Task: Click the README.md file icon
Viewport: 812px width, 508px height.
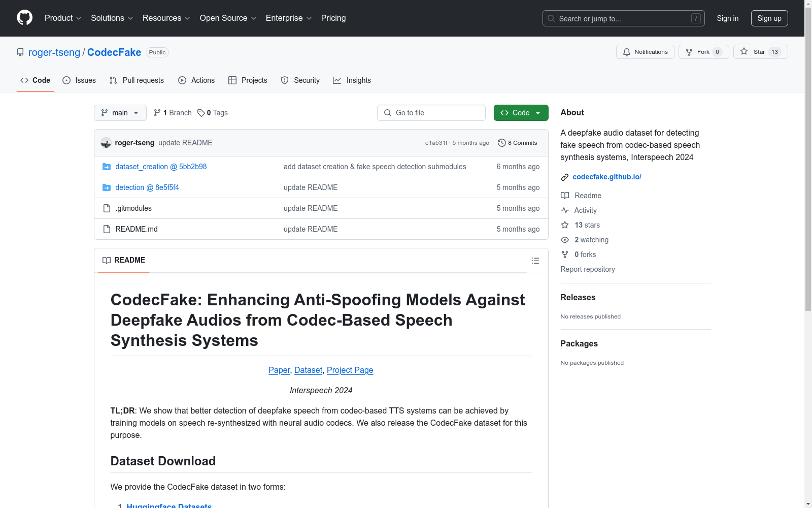Action: [107, 229]
